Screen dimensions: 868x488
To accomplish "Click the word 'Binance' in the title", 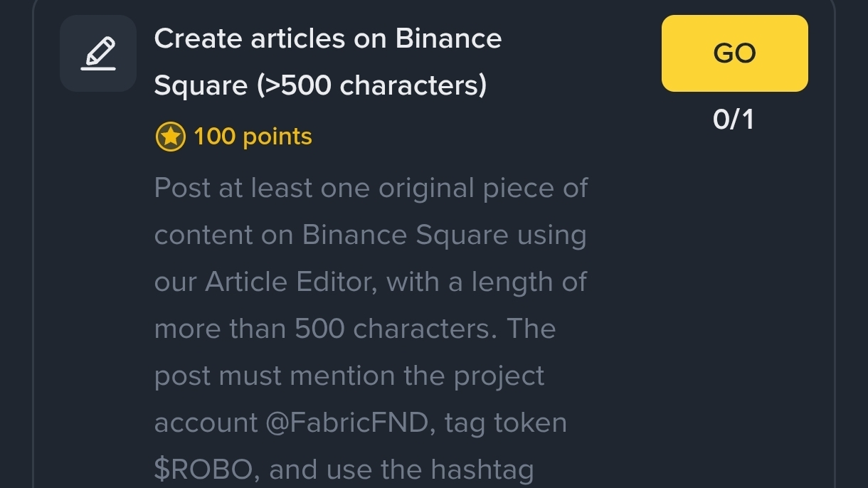I will click(x=448, y=38).
